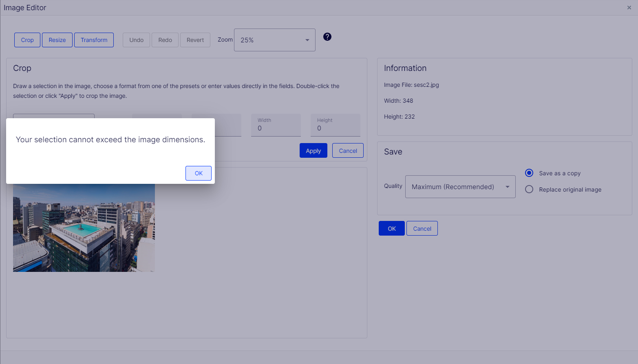This screenshot has height=364, width=638.
Task: Close the Image Editor with the X icon
Action: (x=629, y=7)
